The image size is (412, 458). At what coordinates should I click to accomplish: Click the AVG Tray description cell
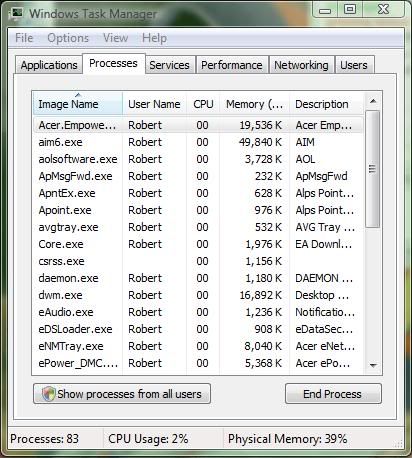coord(325,227)
